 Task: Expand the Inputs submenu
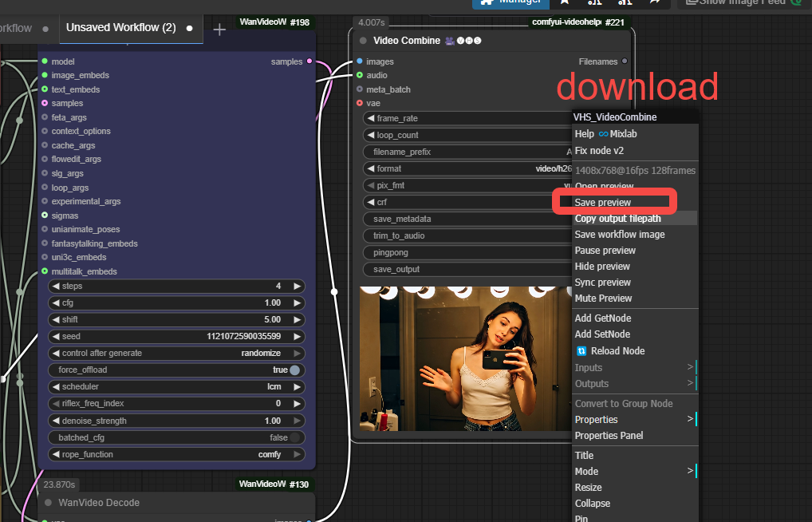(x=635, y=367)
